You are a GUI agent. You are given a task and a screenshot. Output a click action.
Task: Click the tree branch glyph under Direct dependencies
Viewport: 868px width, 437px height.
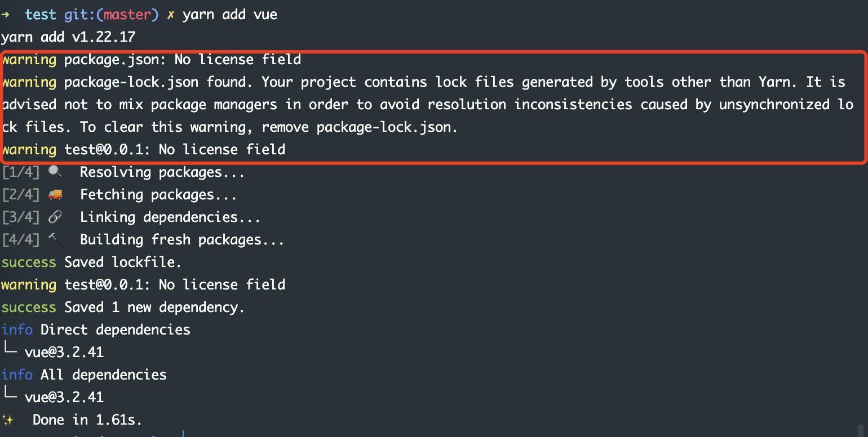tap(10, 351)
